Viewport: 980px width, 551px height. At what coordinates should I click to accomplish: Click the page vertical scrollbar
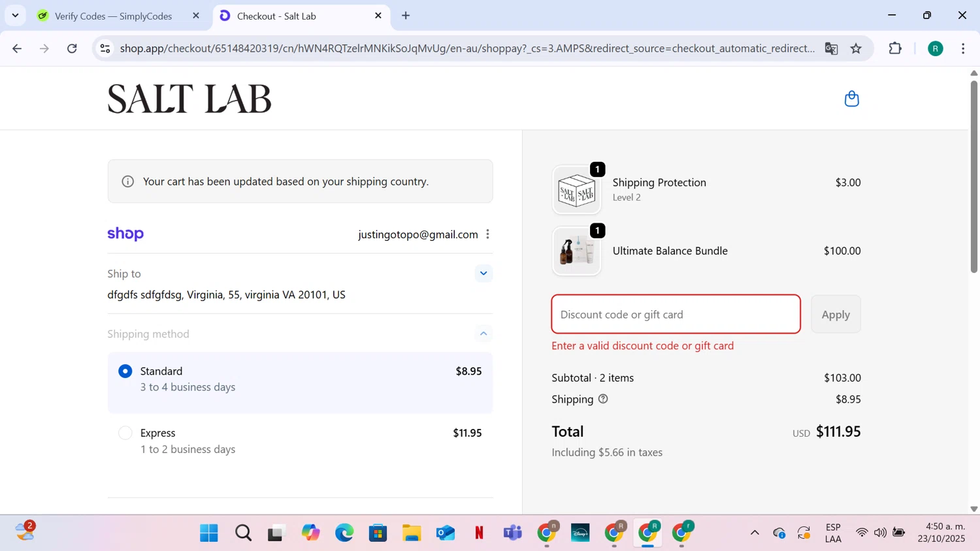click(x=973, y=176)
